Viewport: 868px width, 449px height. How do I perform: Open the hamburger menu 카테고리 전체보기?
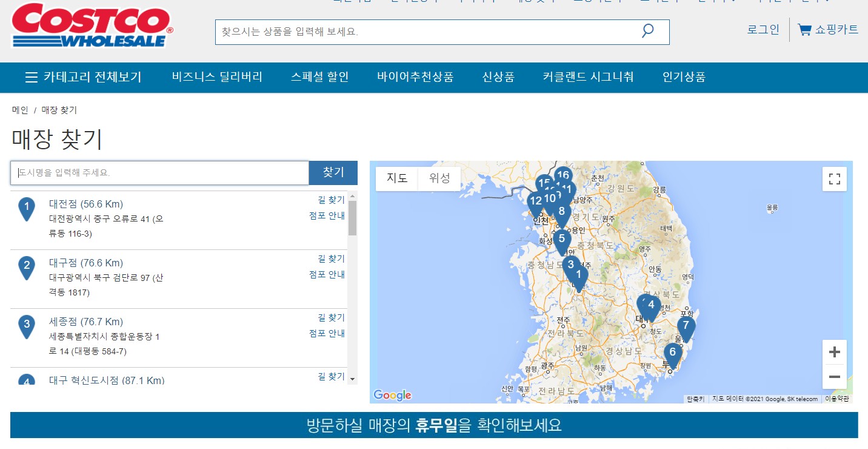coord(83,77)
